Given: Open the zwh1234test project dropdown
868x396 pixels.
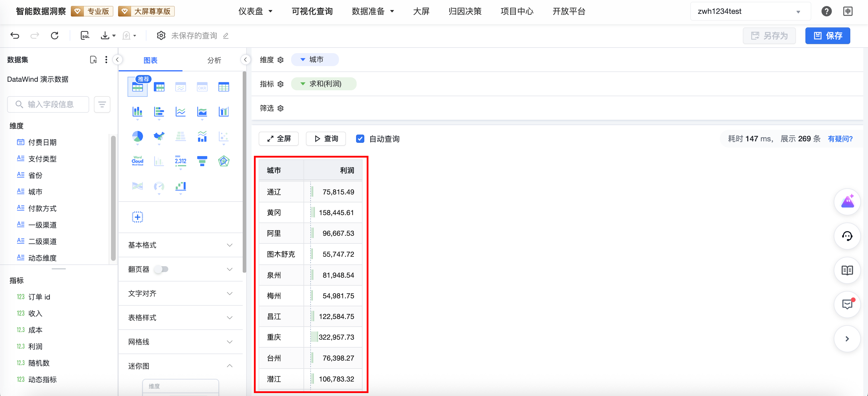Looking at the screenshot, I should [750, 12].
